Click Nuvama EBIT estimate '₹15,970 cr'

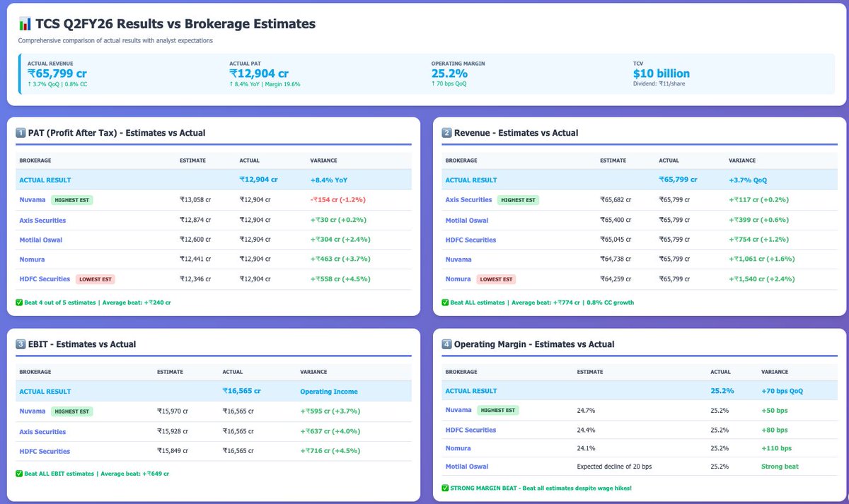[x=173, y=411]
